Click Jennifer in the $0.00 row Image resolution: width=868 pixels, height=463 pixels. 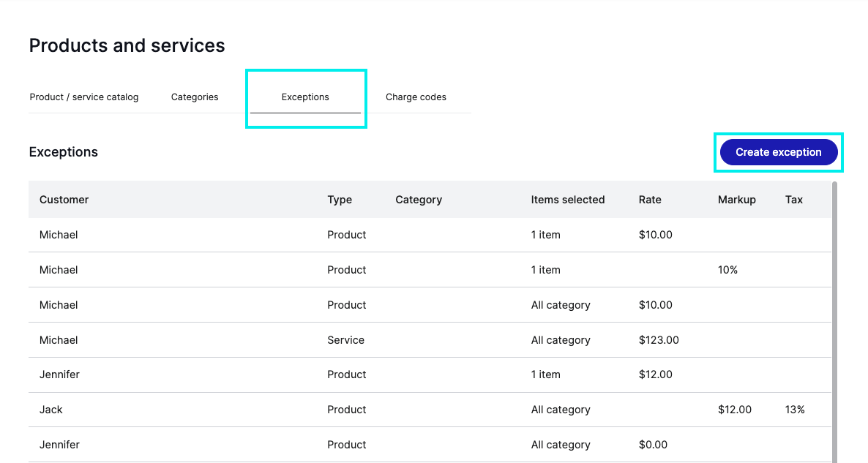(x=59, y=445)
